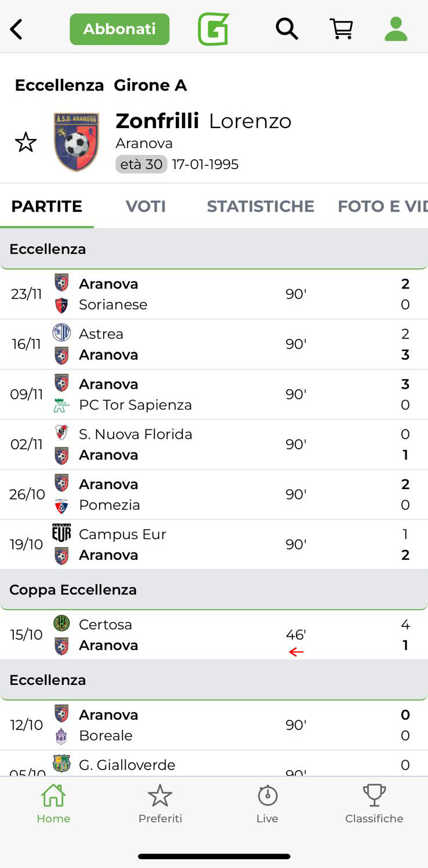Screen dimensions: 428x868
Task: Go to Home in bottom navigation
Action: tap(53, 804)
